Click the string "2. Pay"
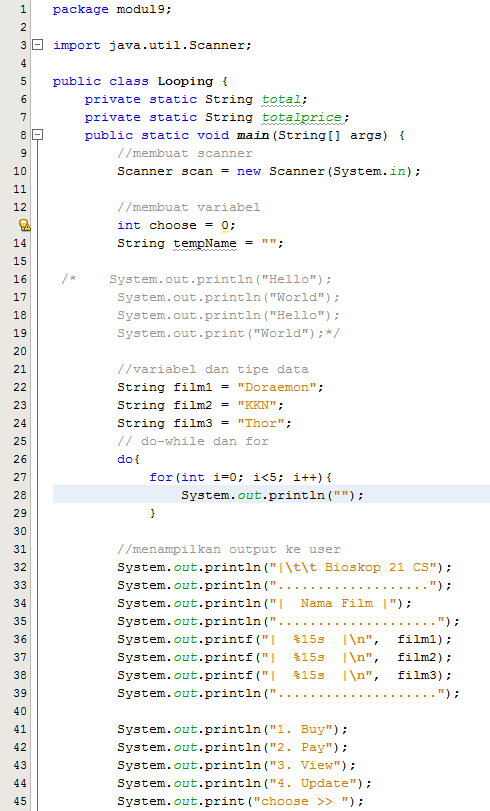Viewport: 490px width, 811px height. point(301,747)
